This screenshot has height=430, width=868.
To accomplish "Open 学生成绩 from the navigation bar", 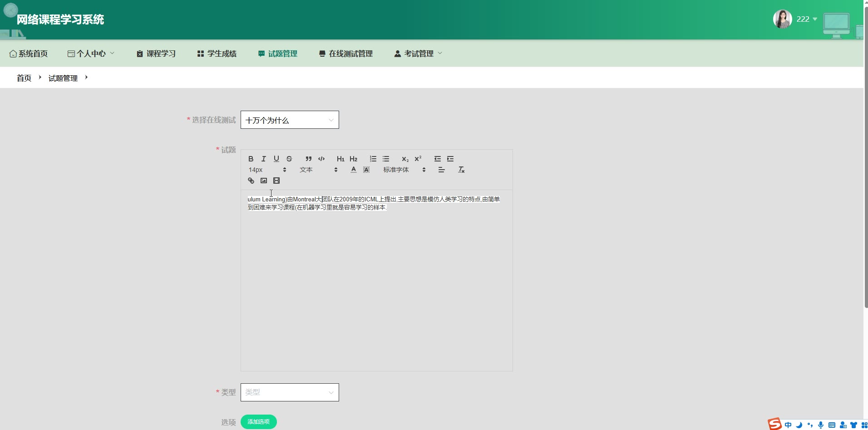I will [x=217, y=54].
